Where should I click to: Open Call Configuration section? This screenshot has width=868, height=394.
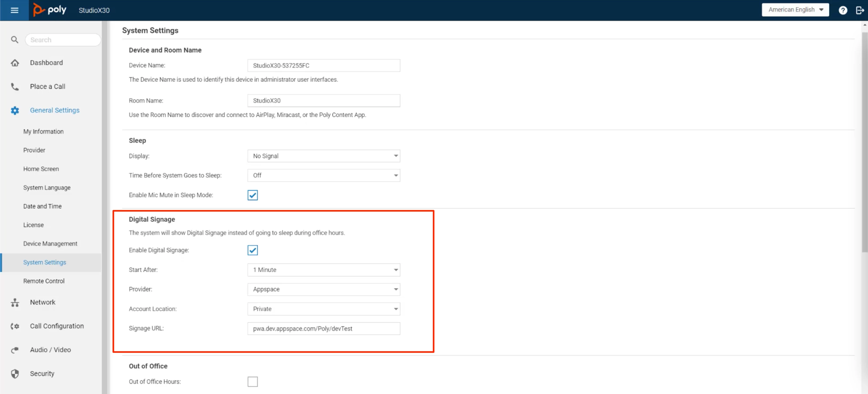(57, 326)
